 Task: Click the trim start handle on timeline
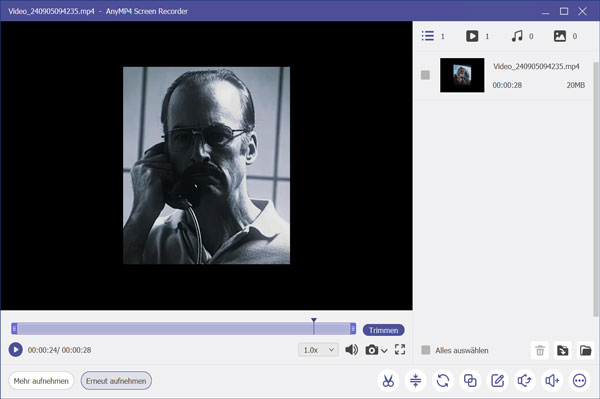tap(14, 329)
